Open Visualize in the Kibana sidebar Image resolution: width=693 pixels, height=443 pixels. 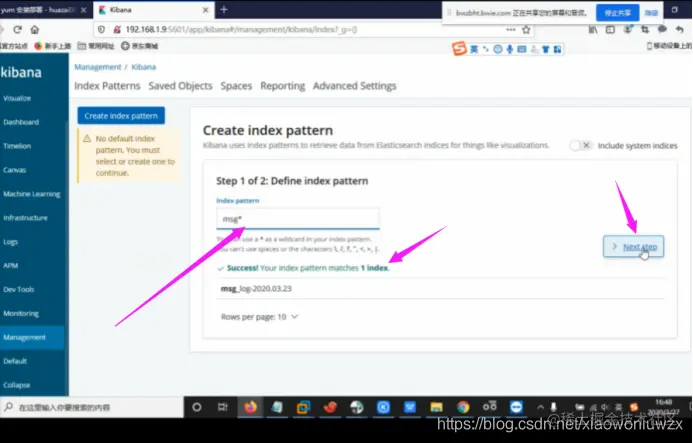pyautogui.click(x=17, y=98)
